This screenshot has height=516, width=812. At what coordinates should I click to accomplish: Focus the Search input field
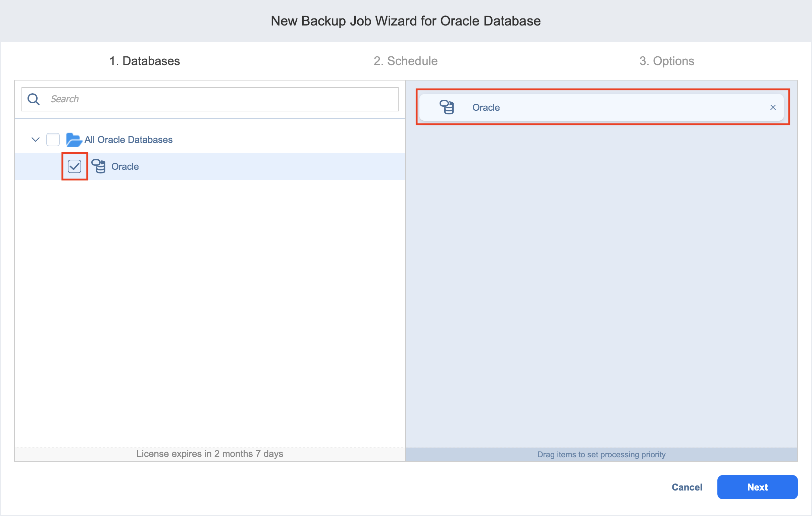219,99
